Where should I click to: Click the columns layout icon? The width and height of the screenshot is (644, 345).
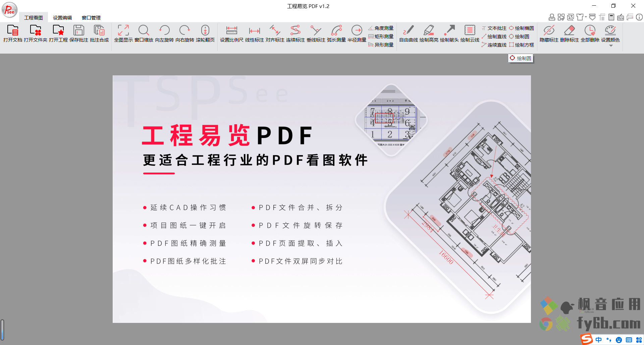pos(602,17)
